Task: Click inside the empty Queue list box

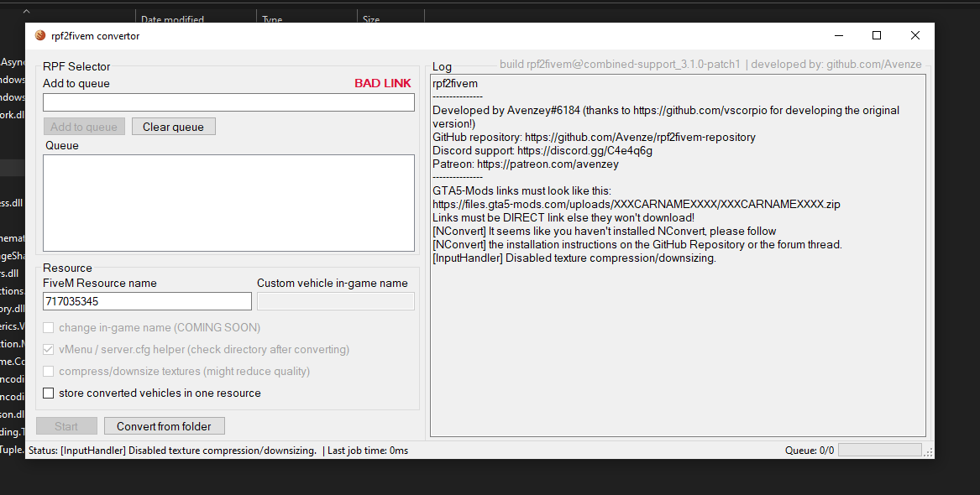Action: tap(228, 203)
